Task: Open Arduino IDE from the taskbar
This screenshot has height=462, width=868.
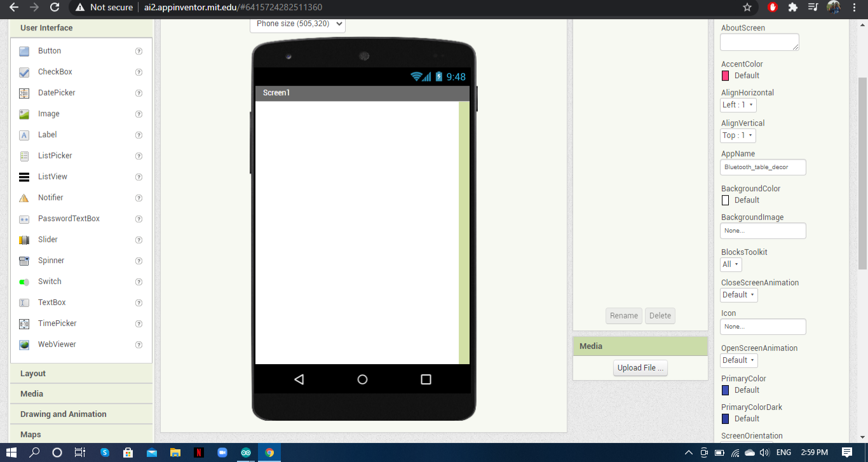Action: point(246,452)
